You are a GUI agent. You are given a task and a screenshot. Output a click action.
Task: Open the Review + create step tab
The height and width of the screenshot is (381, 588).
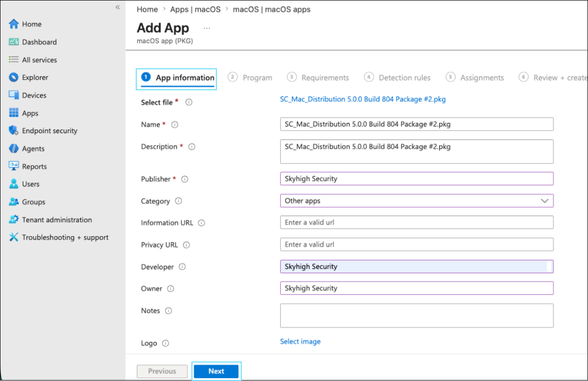click(553, 78)
